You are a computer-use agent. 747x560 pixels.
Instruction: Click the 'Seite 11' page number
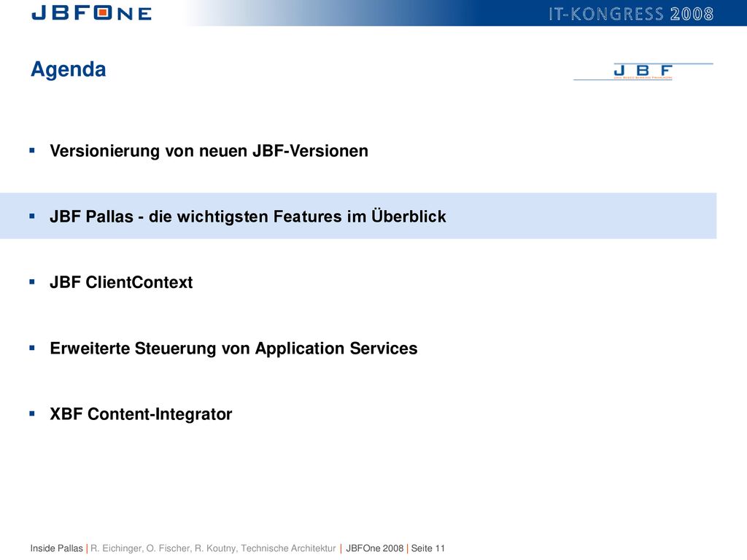coord(427,548)
